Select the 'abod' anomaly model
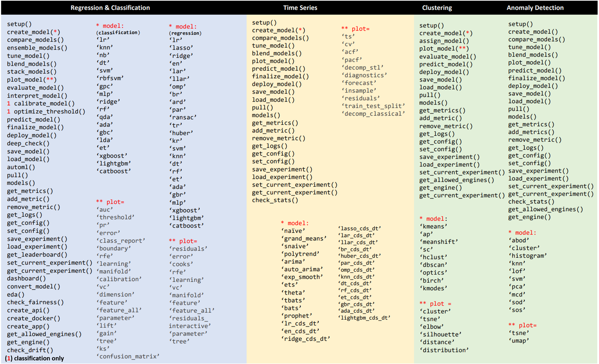 click(x=519, y=240)
